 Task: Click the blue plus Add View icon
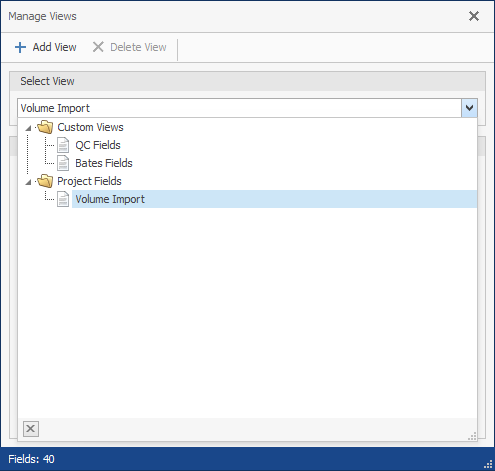[x=20, y=47]
